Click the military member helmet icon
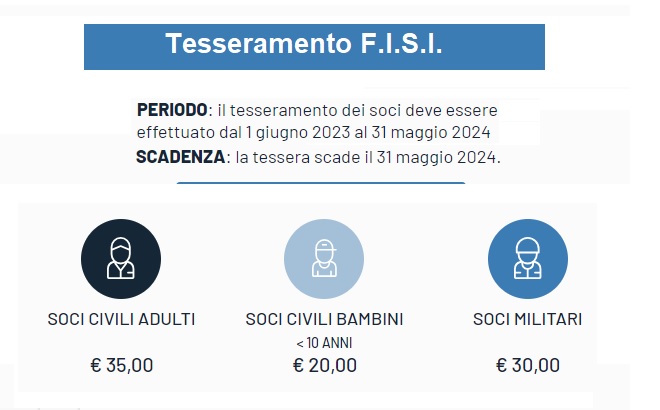660x410 pixels. coord(528,258)
